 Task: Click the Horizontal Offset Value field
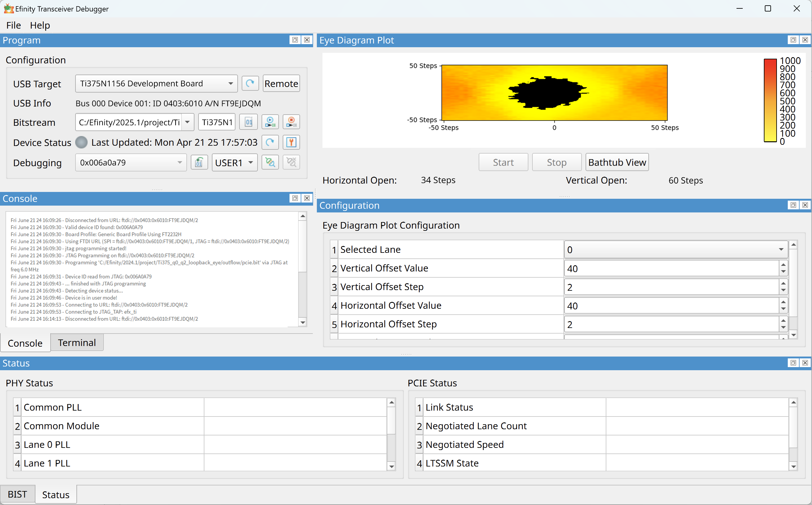click(x=671, y=306)
